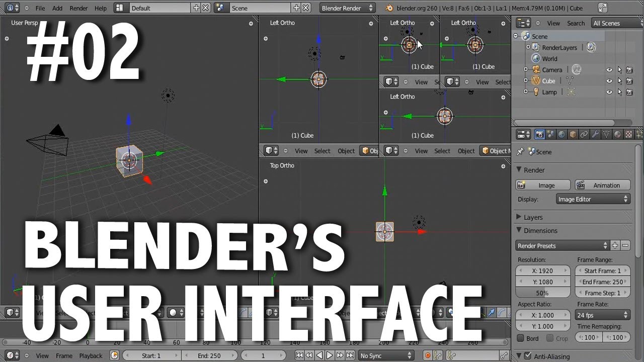Click the Animation render button
Image resolution: width=644 pixels, height=362 pixels.
point(603,185)
